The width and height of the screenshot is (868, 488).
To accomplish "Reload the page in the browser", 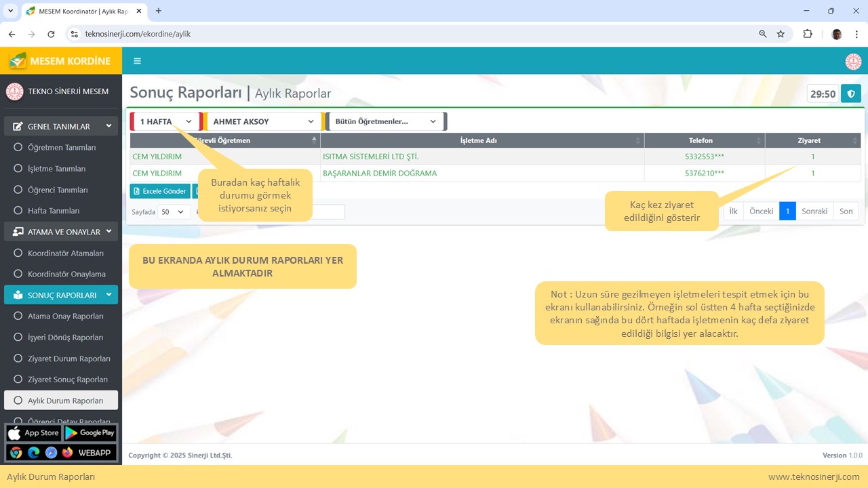I will click(x=51, y=34).
